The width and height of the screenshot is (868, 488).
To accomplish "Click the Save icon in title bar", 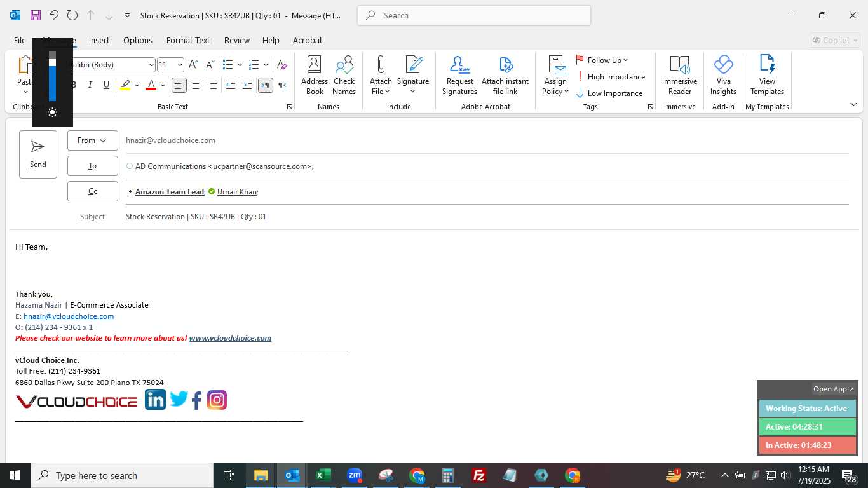I will point(36,15).
